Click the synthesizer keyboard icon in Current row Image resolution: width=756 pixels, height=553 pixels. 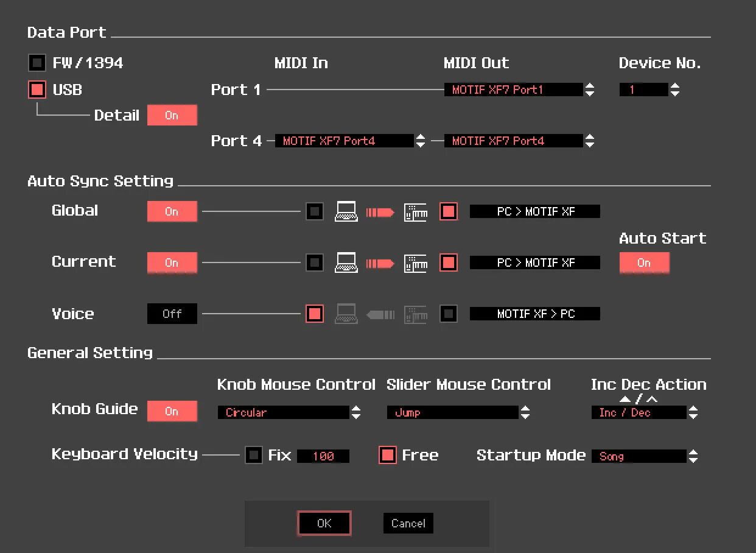pyautogui.click(x=416, y=263)
